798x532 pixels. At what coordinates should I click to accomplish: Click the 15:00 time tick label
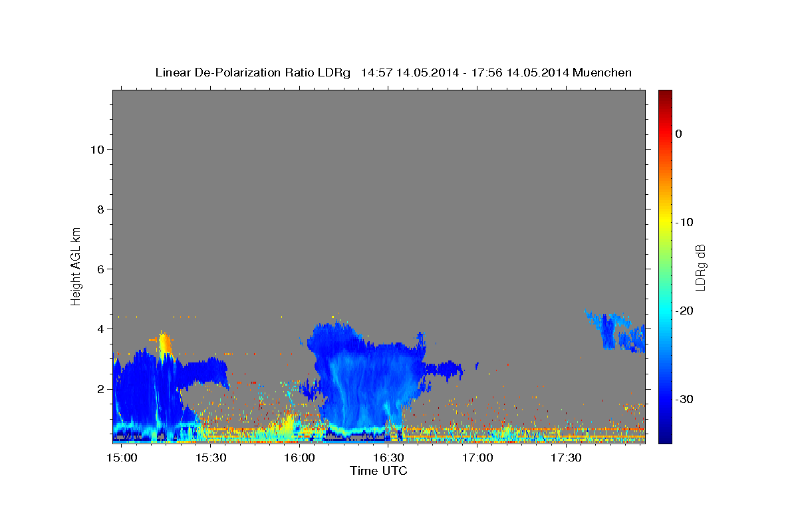tap(122, 458)
